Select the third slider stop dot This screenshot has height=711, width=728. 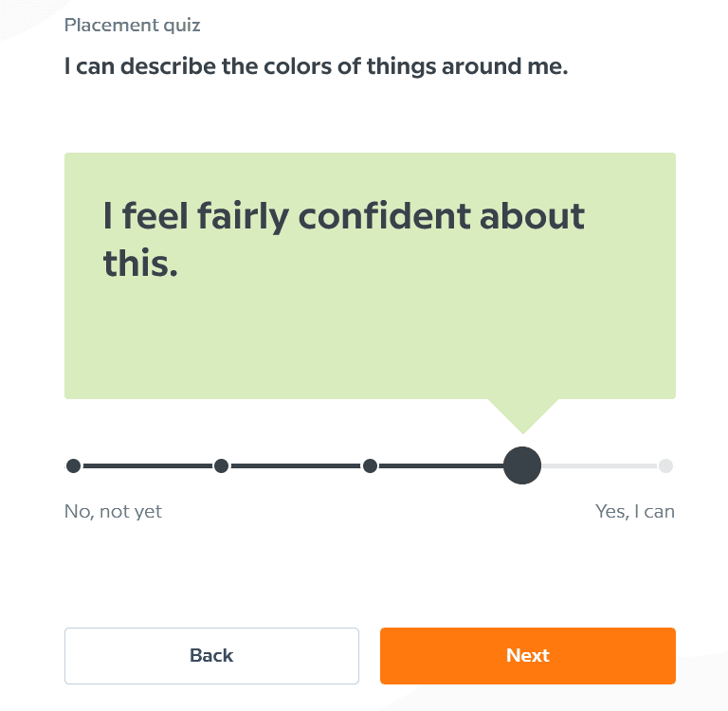[x=371, y=465]
